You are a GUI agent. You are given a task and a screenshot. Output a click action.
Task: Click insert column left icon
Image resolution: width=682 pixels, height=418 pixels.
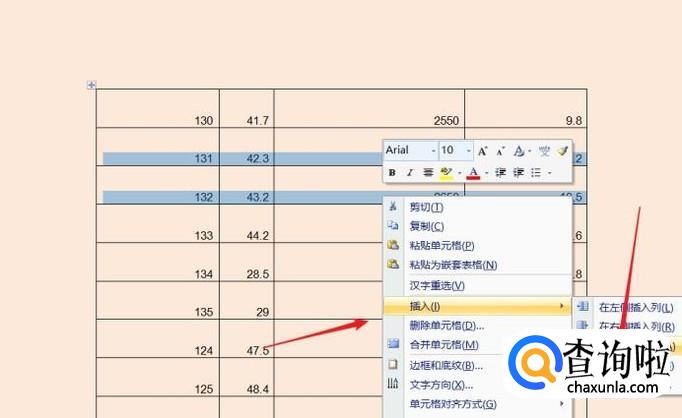pyautogui.click(x=583, y=306)
